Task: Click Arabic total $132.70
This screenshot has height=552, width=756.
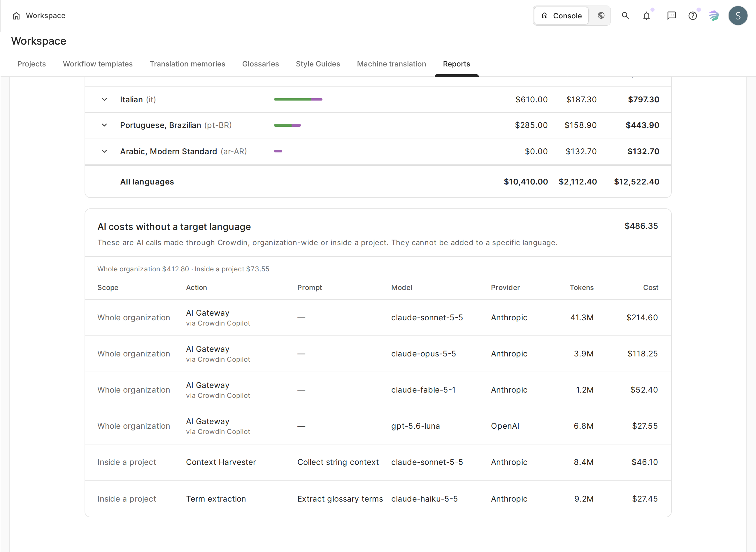Action: pos(643,151)
